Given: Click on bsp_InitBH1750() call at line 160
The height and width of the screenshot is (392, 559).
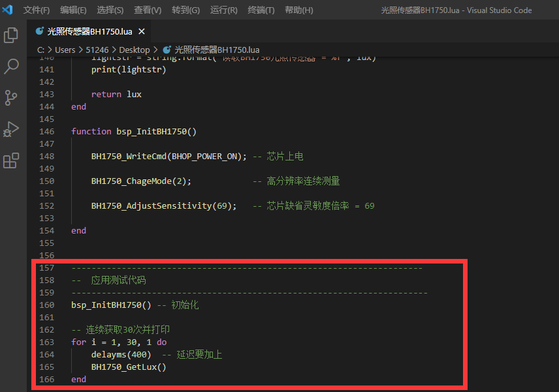Looking at the screenshot, I should [111, 305].
